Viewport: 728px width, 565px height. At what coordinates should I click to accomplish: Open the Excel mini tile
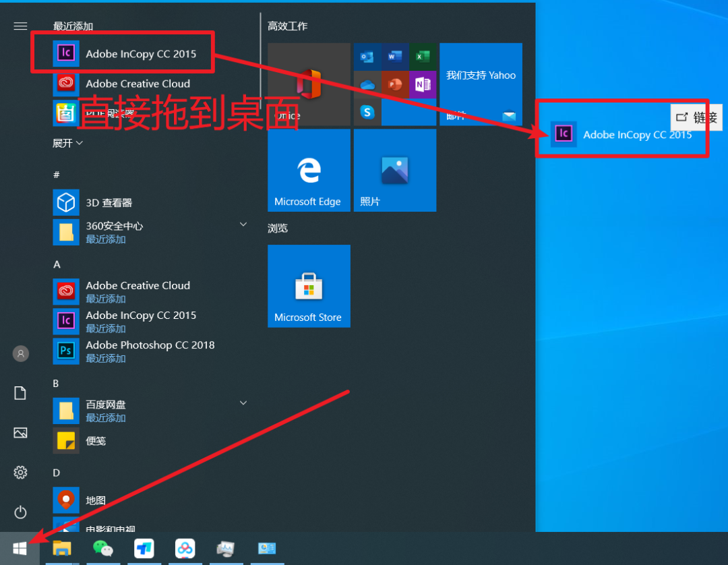click(423, 57)
